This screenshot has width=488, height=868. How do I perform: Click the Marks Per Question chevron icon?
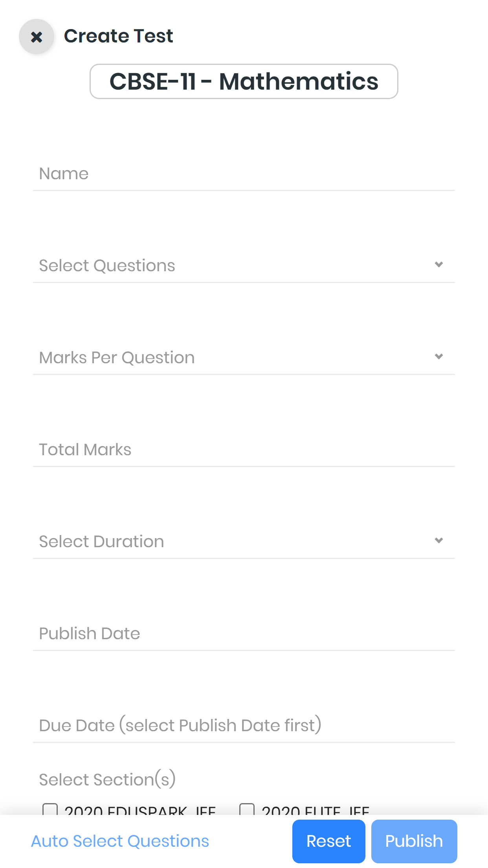(x=438, y=357)
